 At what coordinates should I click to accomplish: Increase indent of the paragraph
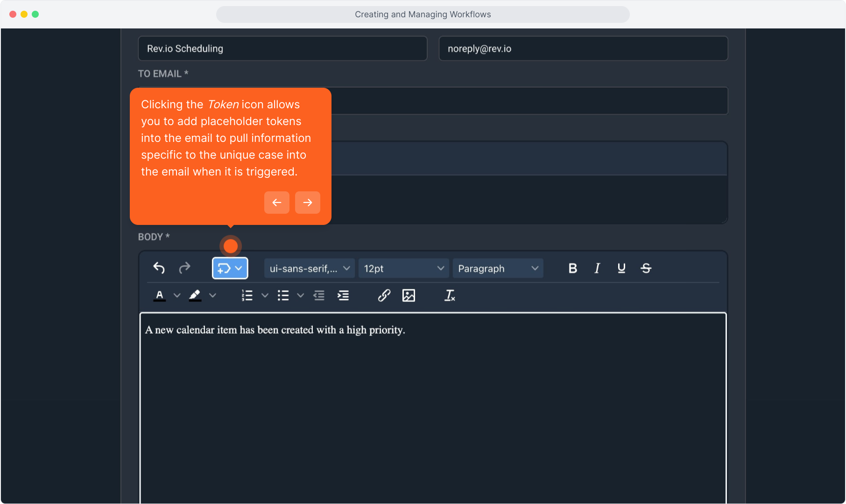click(x=343, y=295)
